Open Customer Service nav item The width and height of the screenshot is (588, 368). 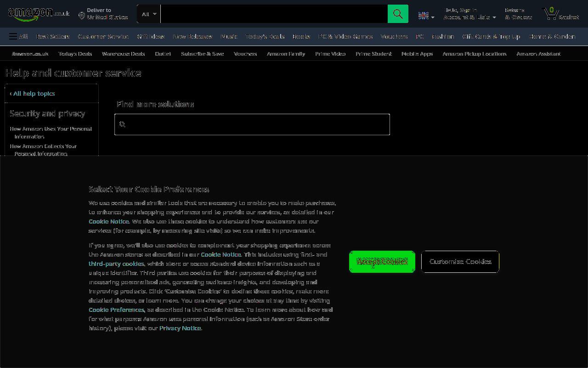(x=103, y=36)
